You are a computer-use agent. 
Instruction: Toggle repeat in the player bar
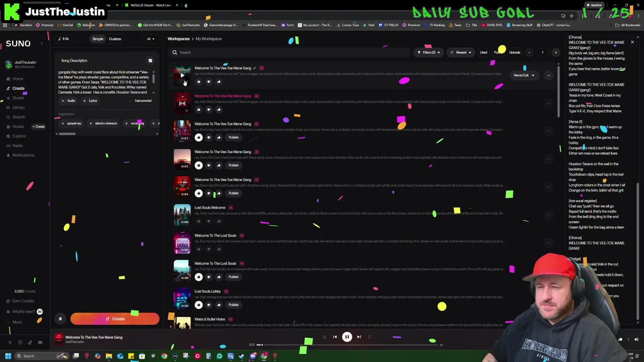[x=370, y=337]
